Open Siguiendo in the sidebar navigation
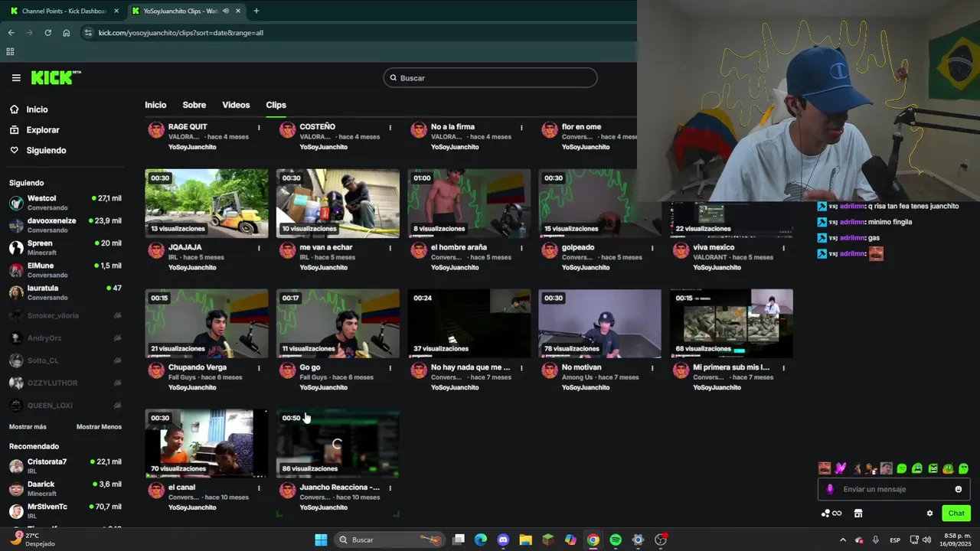 46,151
